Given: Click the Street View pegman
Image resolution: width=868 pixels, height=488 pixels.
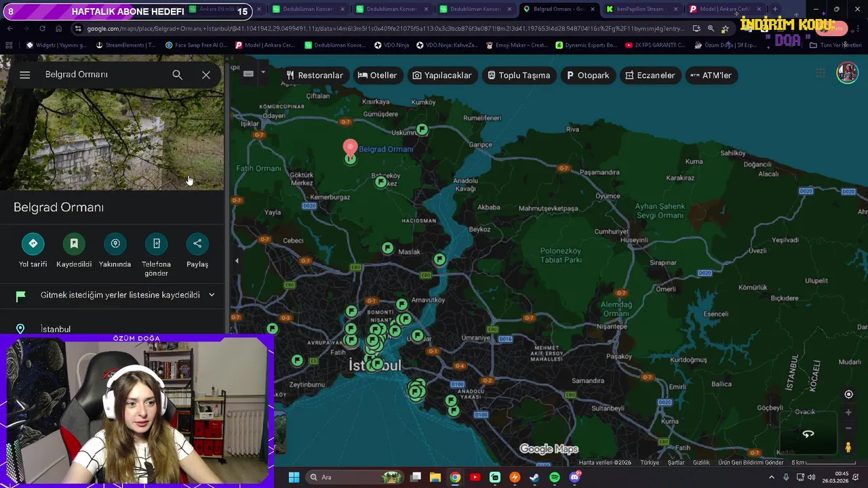Looking at the screenshot, I should tap(848, 447).
